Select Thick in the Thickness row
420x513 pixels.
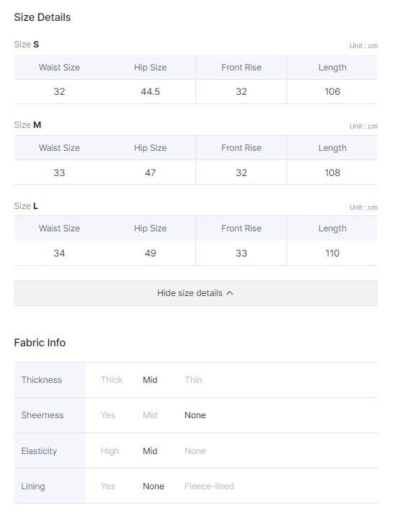tap(111, 380)
